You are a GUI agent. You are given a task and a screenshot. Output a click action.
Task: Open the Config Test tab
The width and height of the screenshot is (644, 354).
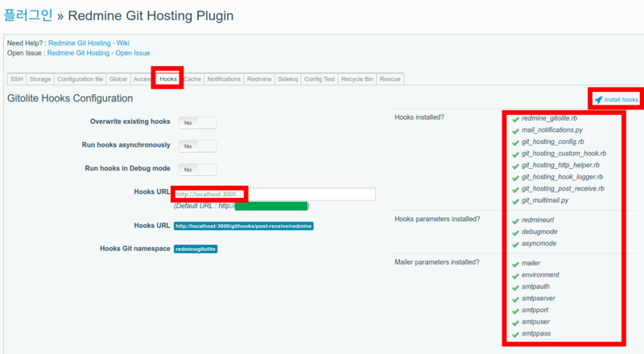320,79
